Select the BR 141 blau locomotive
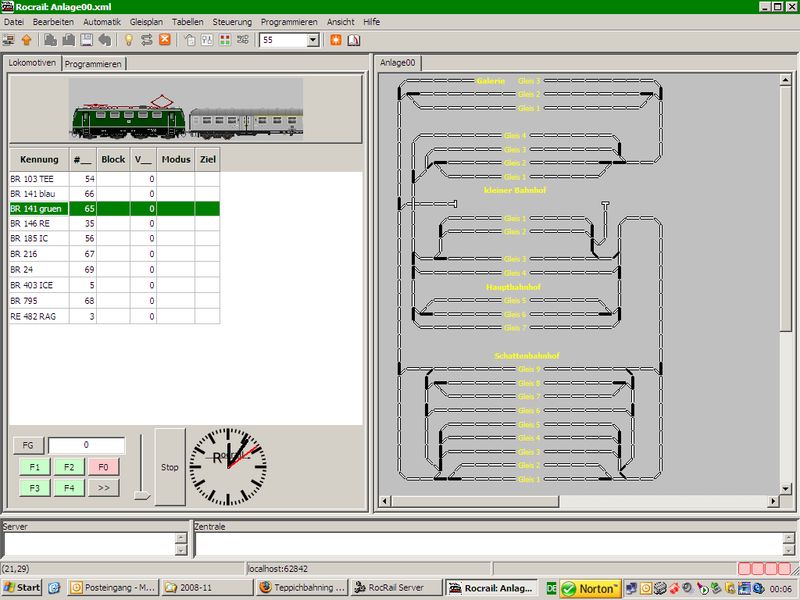 click(115, 193)
